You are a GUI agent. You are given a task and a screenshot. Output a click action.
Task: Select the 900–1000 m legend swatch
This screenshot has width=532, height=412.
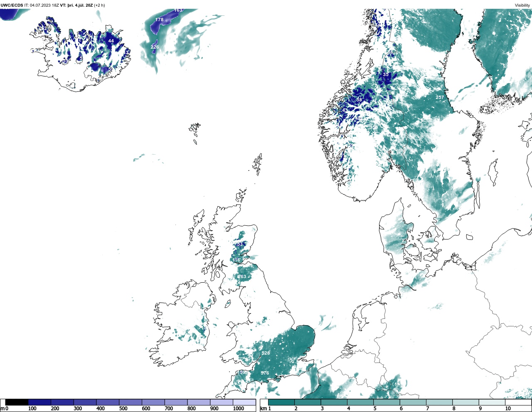222,402
